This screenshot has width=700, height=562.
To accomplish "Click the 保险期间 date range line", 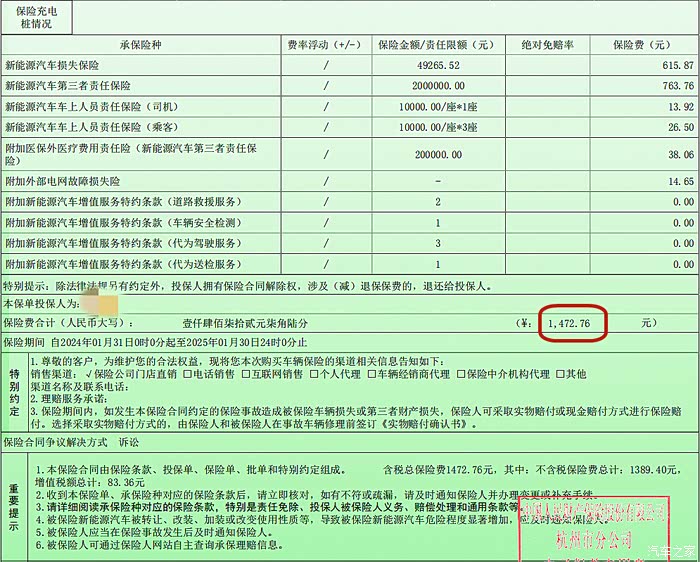I will tap(155, 342).
